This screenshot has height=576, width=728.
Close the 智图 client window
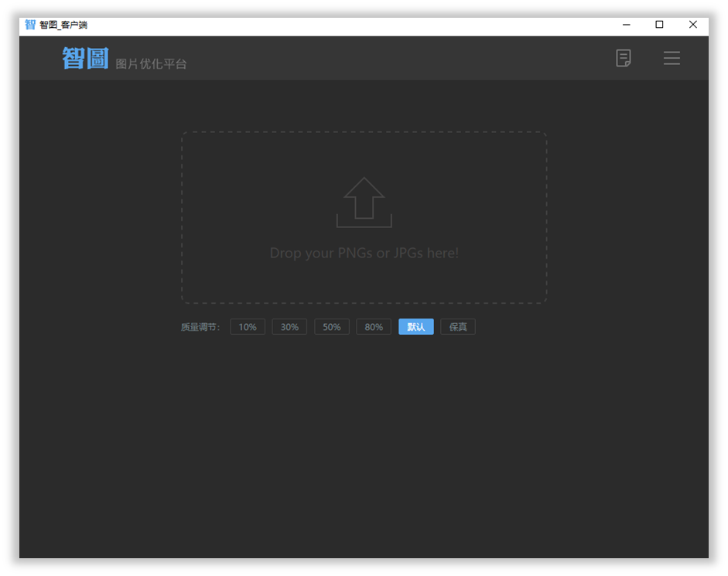click(692, 25)
